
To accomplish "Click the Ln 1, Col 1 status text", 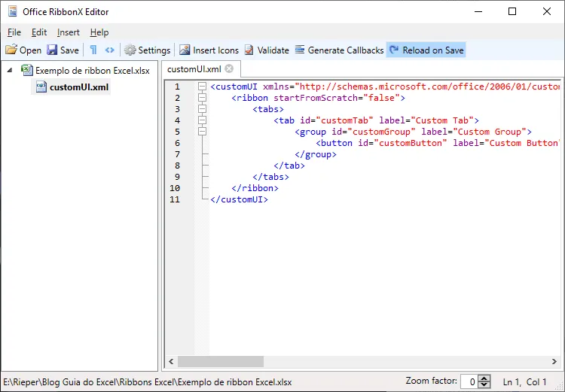I will coord(524,381).
